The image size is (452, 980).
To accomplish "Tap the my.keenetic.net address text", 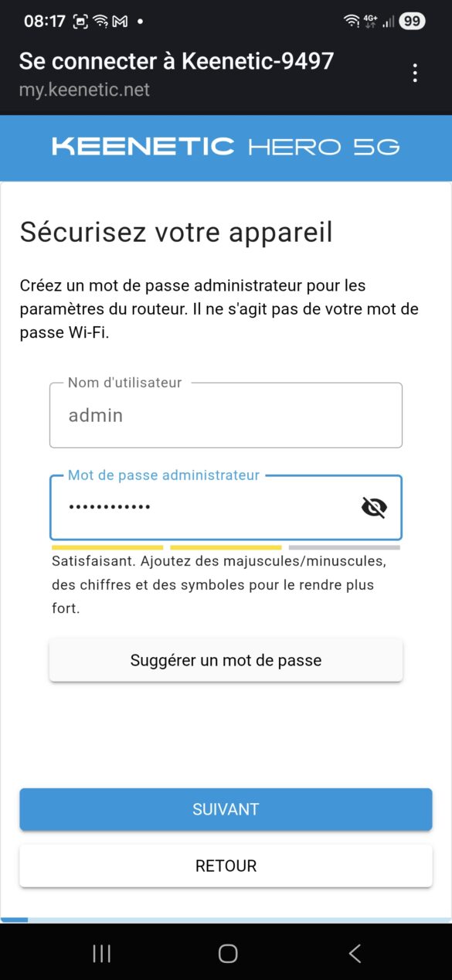I will (84, 90).
